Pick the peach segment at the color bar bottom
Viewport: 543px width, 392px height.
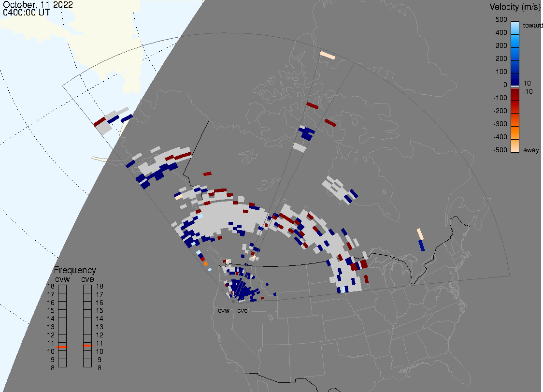(x=515, y=146)
